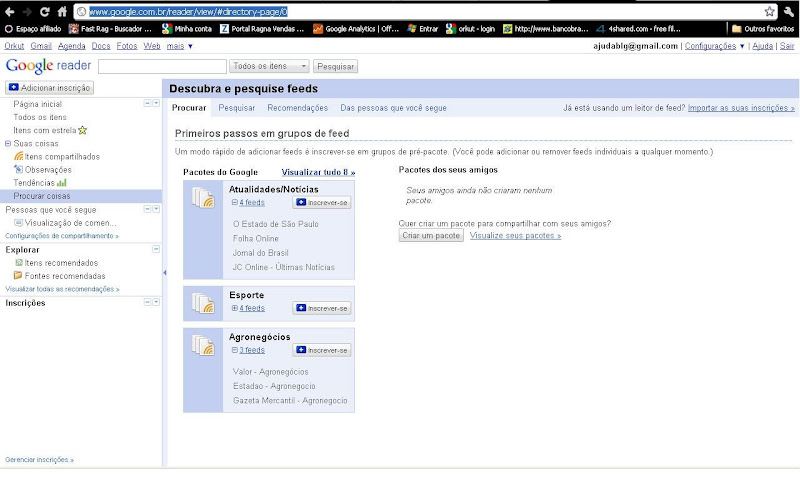Click the Esporte bundle icon
800x484 pixels.
point(203,303)
